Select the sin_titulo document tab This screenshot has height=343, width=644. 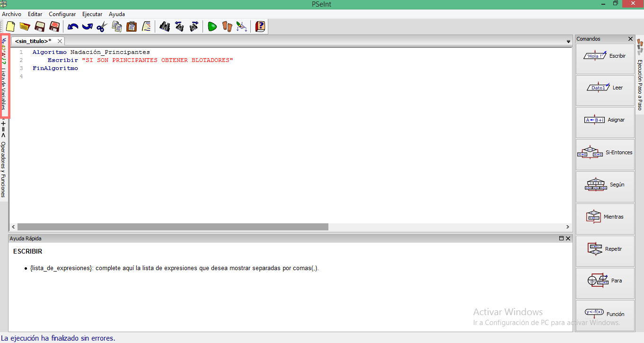33,41
